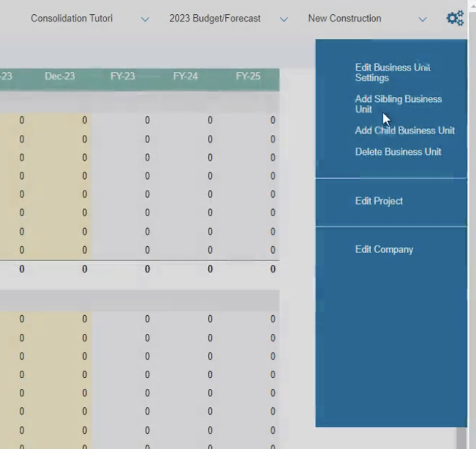Select the topmost FY-24 value cell
The width and height of the screenshot is (476, 449).
click(210, 121)
